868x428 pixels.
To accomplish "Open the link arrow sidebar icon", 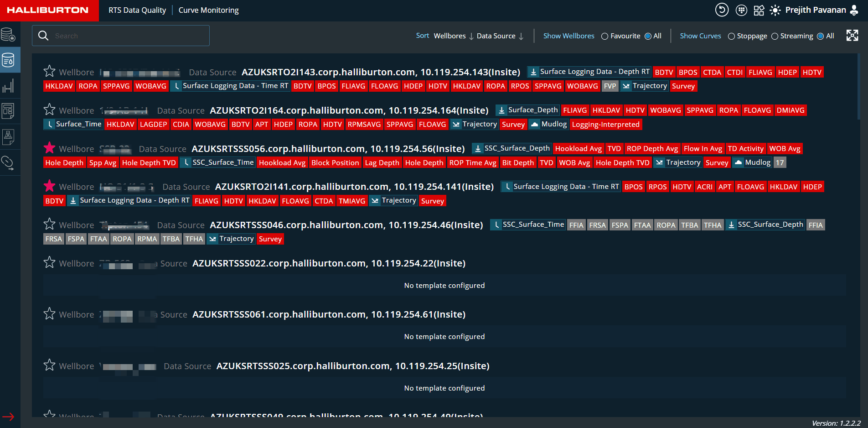I will (8, 162).
